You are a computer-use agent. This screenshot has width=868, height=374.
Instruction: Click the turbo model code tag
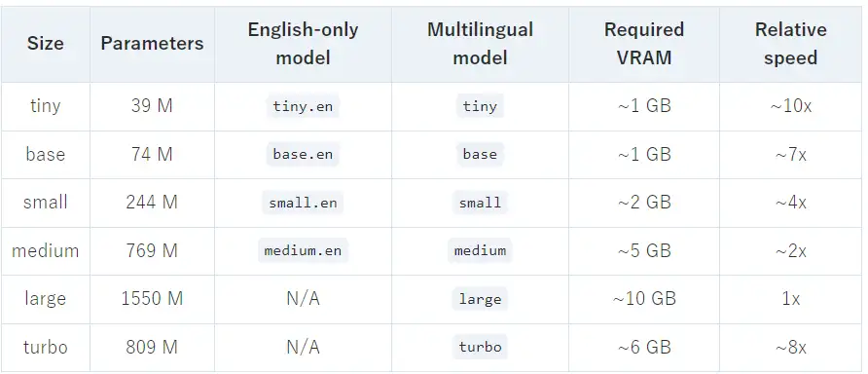click(x=480, y=348)
